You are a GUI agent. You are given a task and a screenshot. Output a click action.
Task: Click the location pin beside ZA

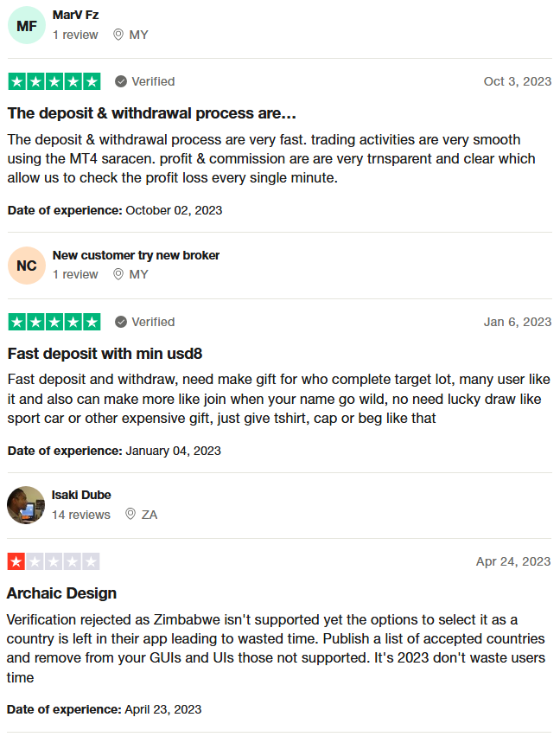(130, 514)
